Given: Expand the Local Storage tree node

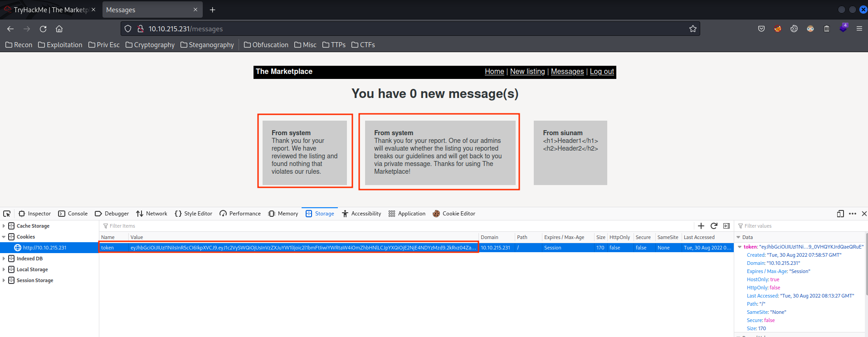Looking at the screenshot, I should click(4, 269).
